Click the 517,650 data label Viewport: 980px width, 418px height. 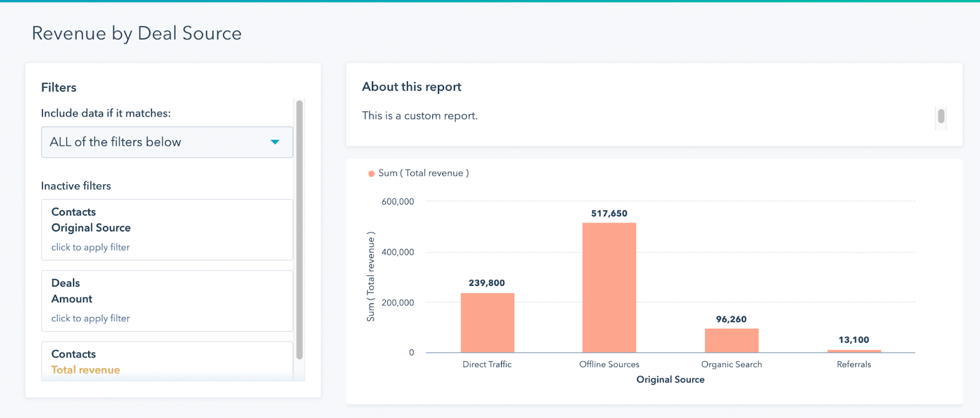coord(609,214)
